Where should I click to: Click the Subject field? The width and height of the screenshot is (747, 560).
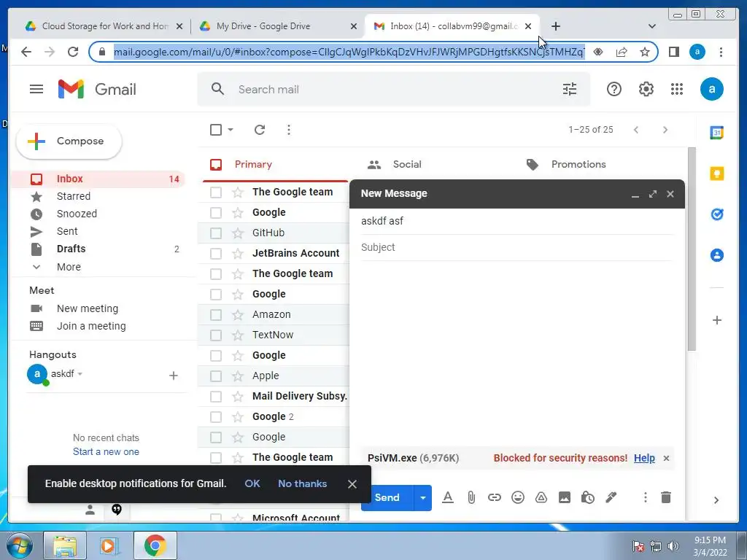pyautogui.click(x=516, y=247)
